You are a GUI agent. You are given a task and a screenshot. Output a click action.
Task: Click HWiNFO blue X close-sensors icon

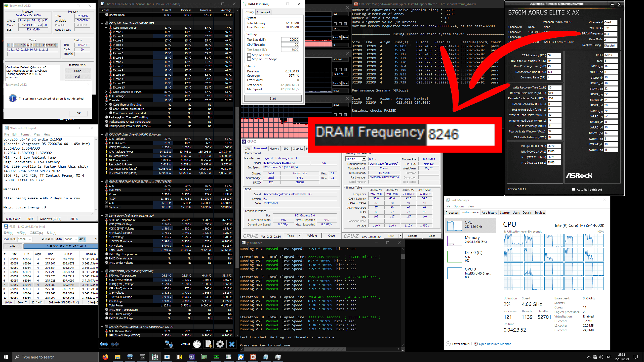pos(232,344)
